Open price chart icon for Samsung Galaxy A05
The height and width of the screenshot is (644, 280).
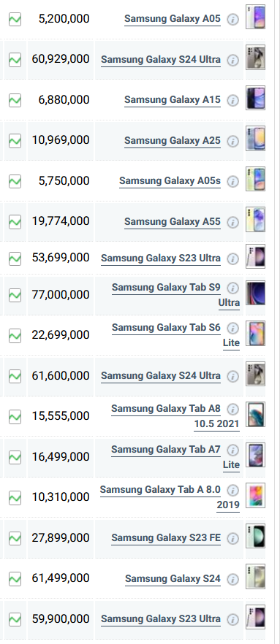[15, 19]
